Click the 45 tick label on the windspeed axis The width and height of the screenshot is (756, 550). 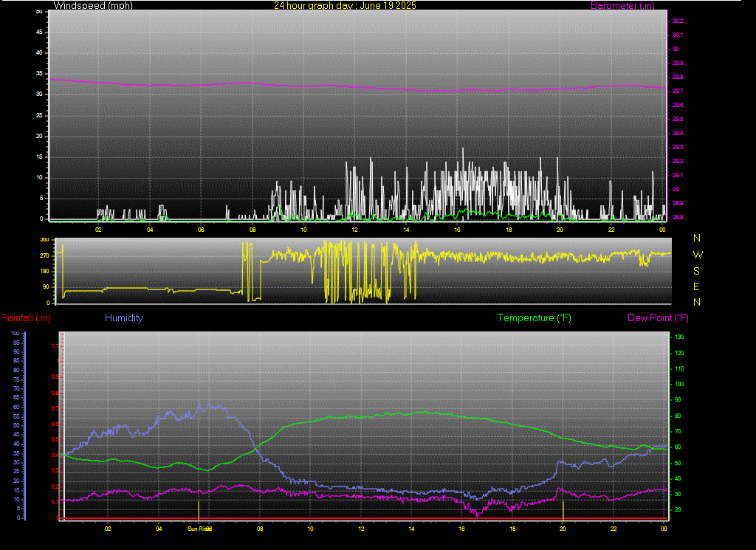click(x=40, y=32)
